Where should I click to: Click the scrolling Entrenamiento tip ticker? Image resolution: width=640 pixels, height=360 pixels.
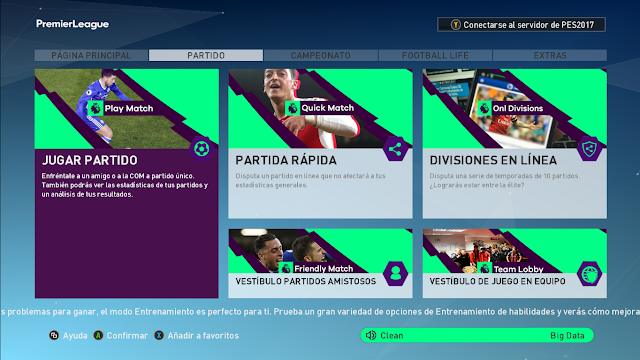pyautogui.click(x=320, y=312)
